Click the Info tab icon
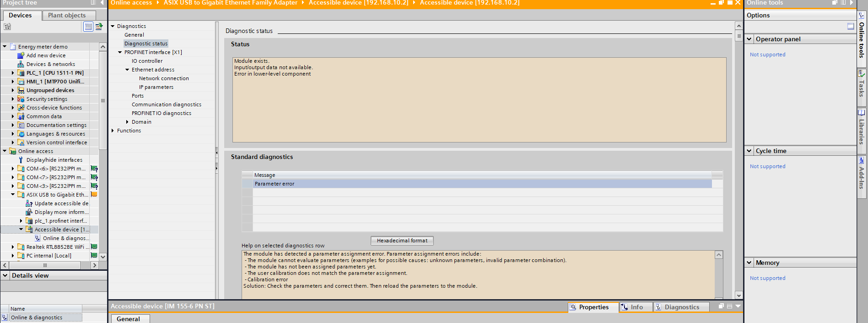 [624, 307]
